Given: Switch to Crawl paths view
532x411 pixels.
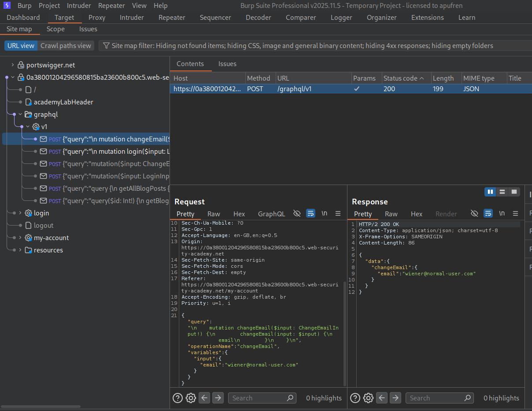Looking at the screenshot, I should pyautogui.click(x=66, y=46).
